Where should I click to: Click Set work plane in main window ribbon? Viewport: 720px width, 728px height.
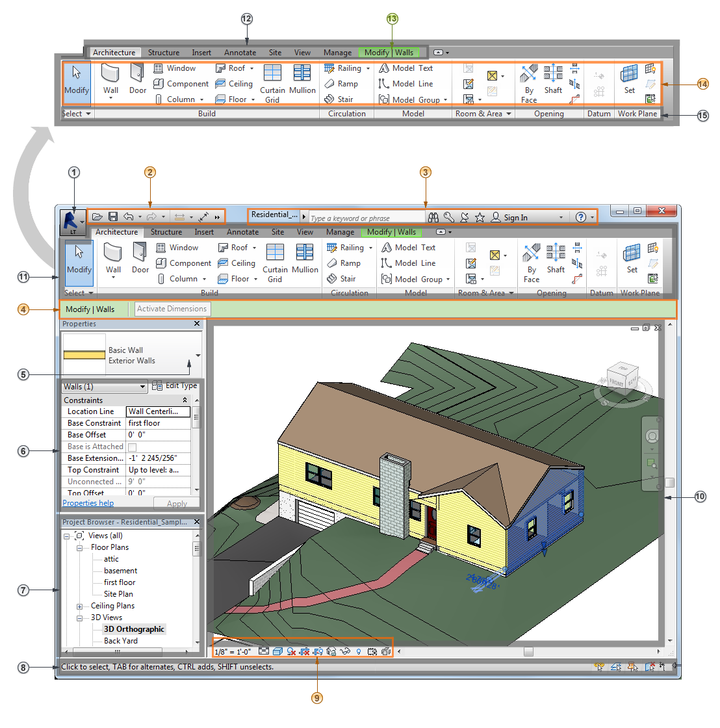coord(632,258)
